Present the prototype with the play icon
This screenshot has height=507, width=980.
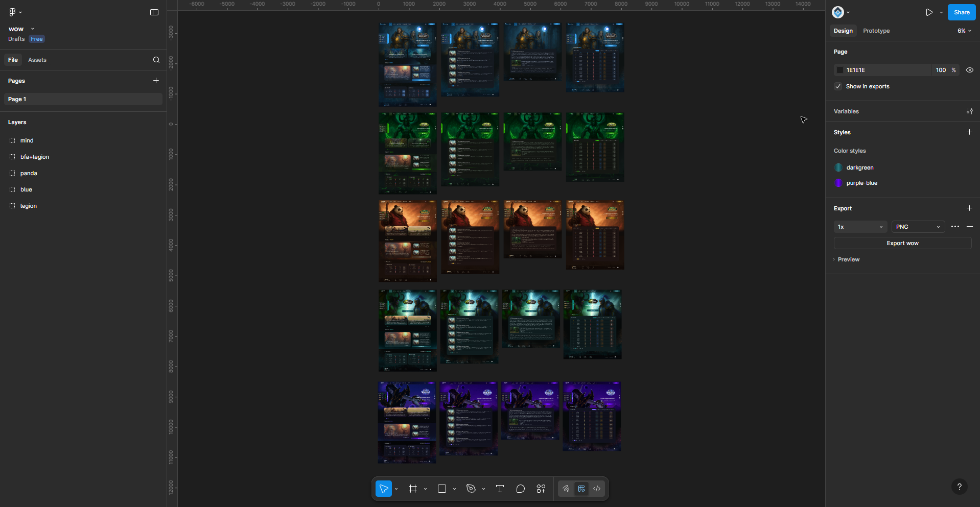coord(929,12)
